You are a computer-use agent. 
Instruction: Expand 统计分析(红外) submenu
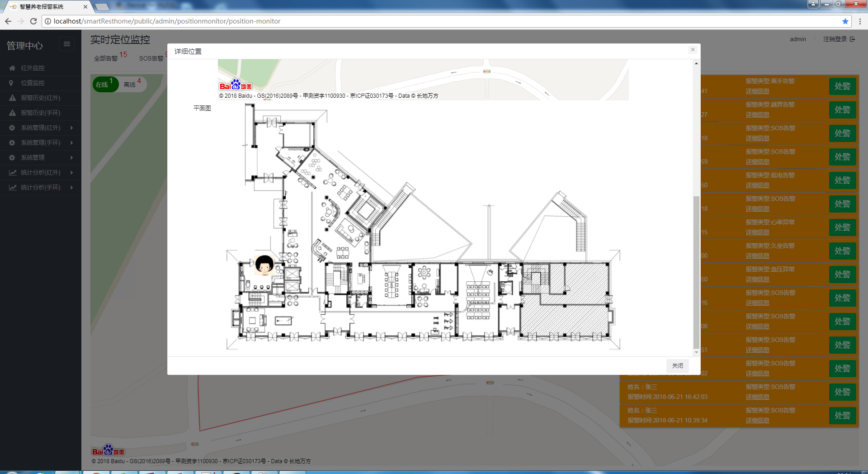point(41,172)
